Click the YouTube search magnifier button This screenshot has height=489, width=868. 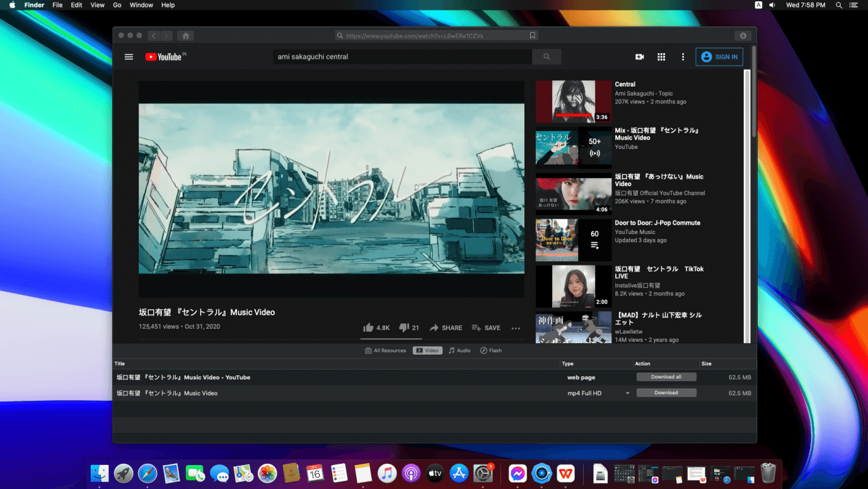547,57
